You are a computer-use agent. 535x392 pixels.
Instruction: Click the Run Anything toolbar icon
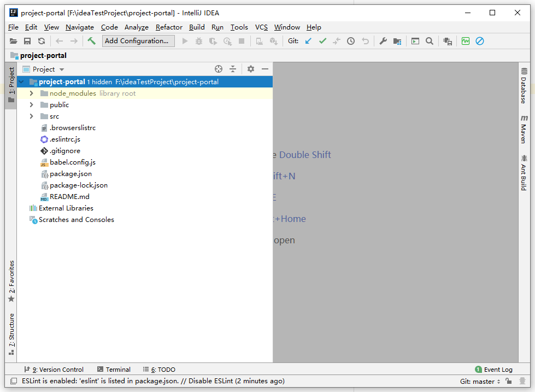[415, 42]
